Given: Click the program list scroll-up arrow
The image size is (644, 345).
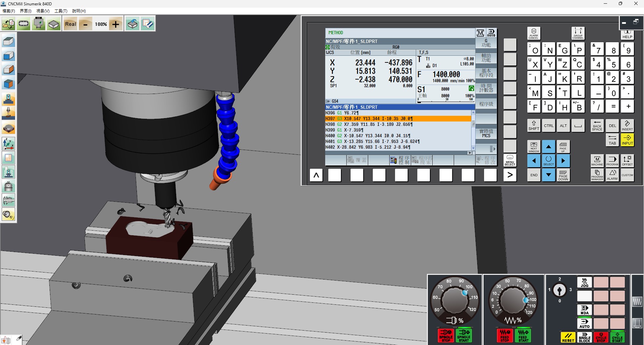Looking at the screenshot, I should [x=473, y=113].
